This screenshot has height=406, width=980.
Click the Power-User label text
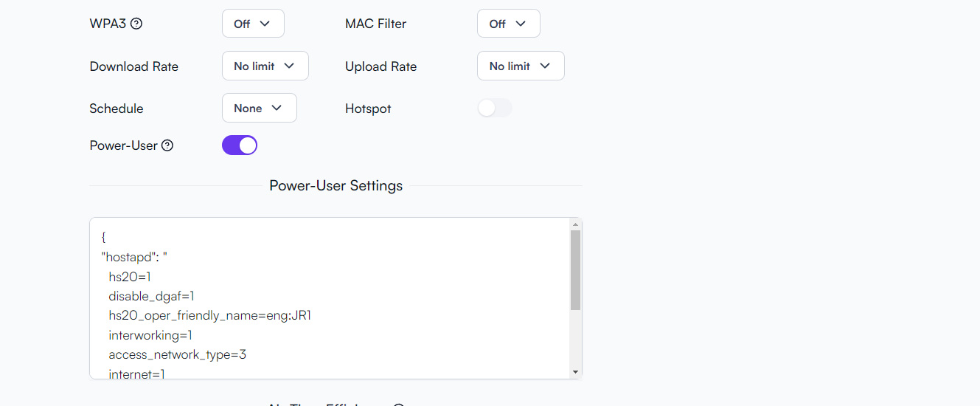[x=124, y=145]
